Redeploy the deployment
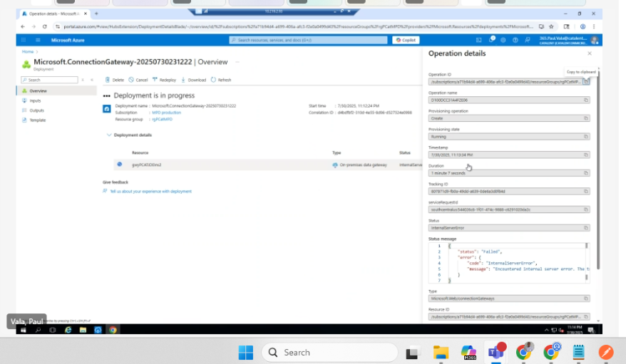626x364 pixels. [164, 80]
